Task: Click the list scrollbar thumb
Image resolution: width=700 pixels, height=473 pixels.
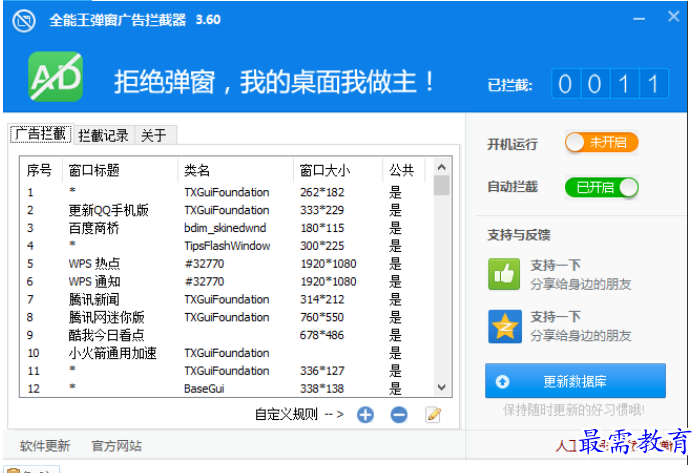Action: (442, 185)
